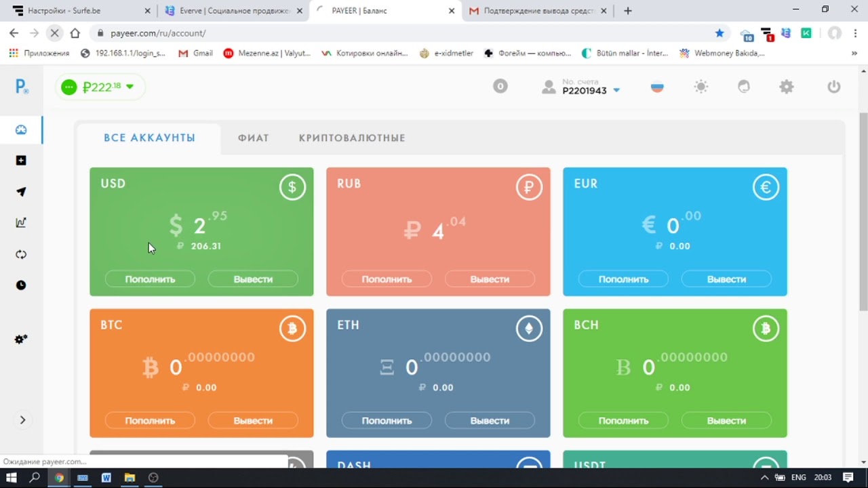Viewport: 868px width, 488px height.
Task: Click the ruble icon on RUB card
Action: (x=529, y=188)
